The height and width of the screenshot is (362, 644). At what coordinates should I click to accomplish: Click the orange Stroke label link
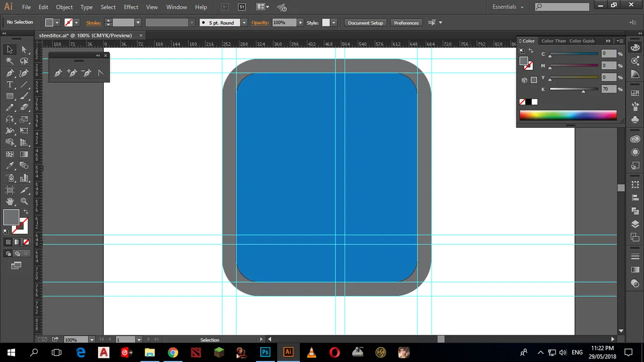[x=94, y=23]
